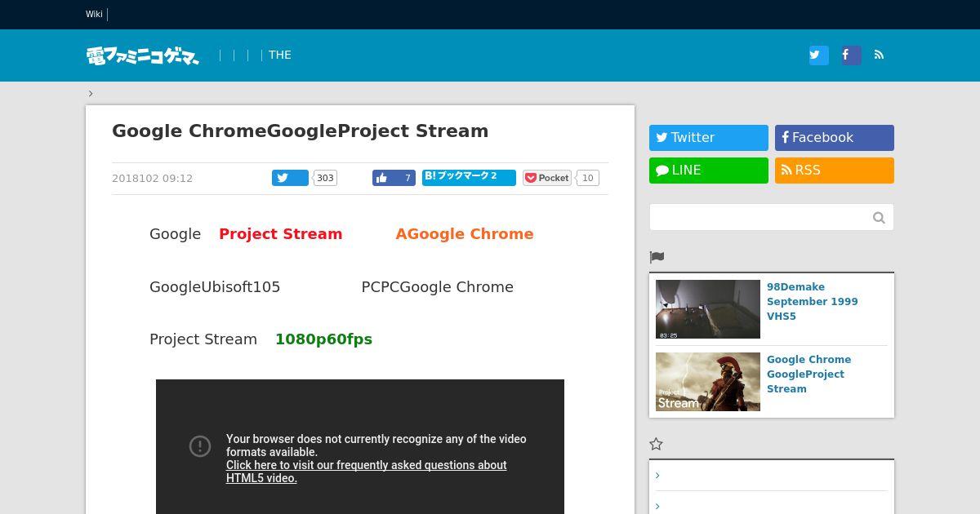Click the green 1080p60fps text
Screen dimensions: 980x514
coord(323,339)
